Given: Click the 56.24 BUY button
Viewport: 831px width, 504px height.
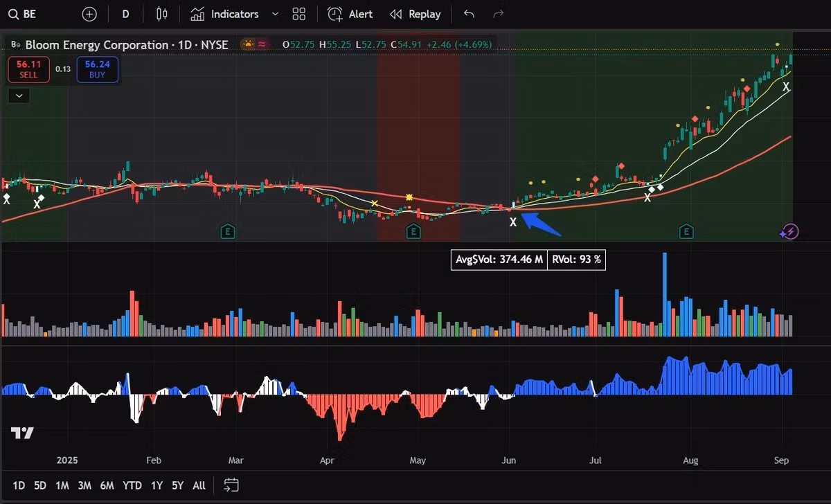Looking at the screenshot, I should 97,69.
